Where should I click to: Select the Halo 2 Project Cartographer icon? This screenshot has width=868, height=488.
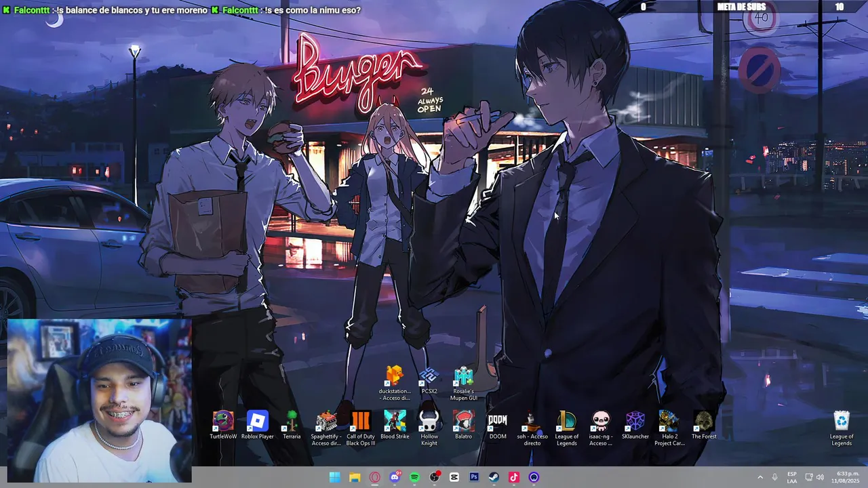669,428
